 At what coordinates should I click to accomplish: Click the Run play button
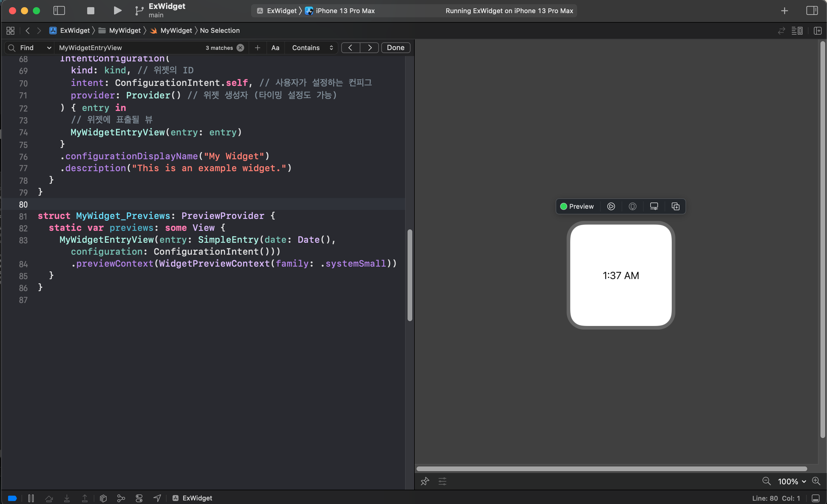tap(117, 11)
